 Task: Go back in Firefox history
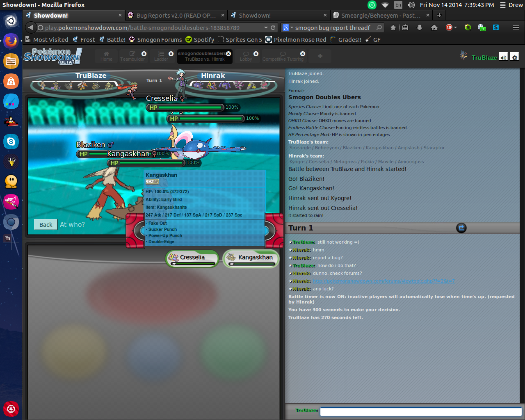tap(30, 27)
